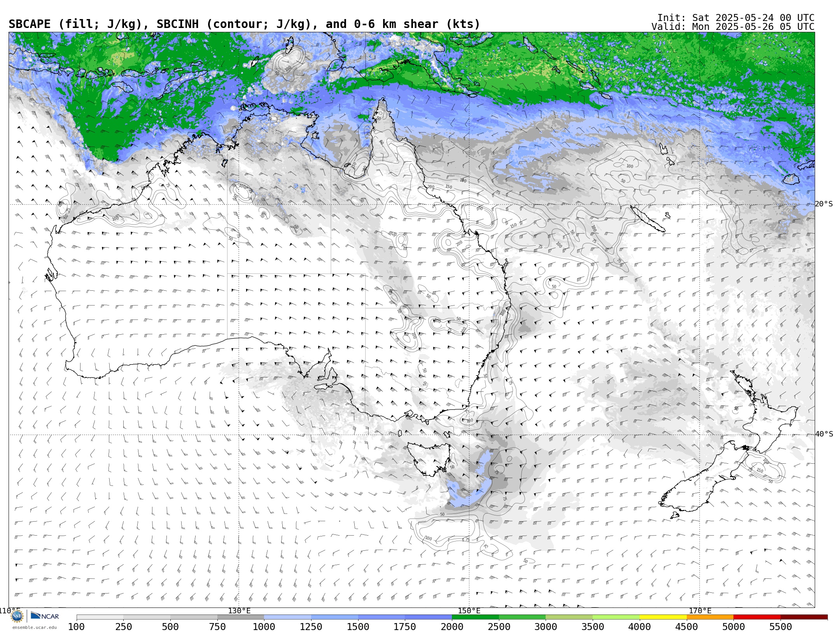Viewport: 840px width, 632px height.
Task: Click the orange 4500–5000 colorbar swatch
Action: pos(710,617)
